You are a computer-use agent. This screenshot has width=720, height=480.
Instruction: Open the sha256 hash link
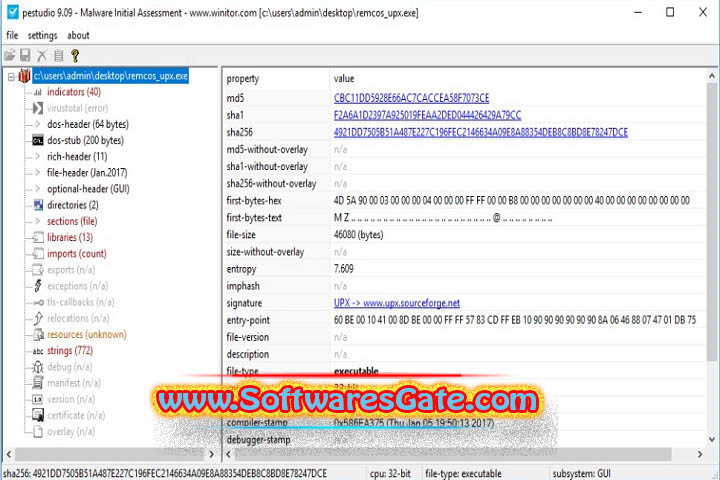click(x=480, y=132)
